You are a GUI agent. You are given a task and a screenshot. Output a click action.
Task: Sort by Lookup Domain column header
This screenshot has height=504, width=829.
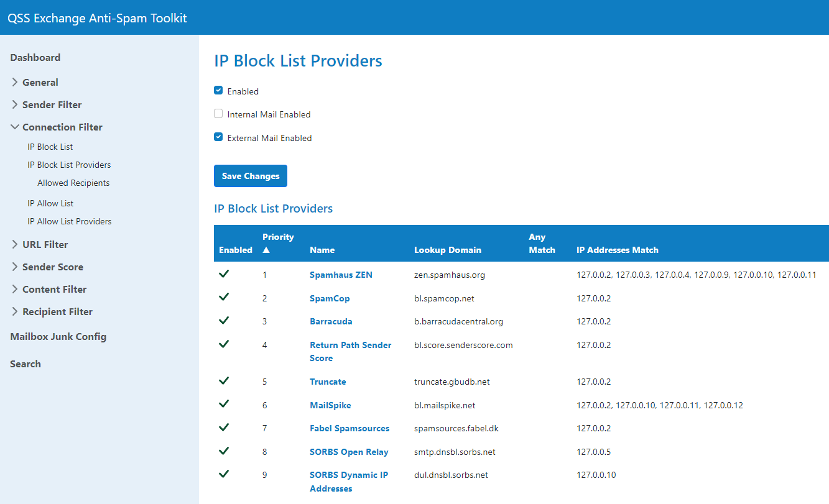tap(448, 250)
